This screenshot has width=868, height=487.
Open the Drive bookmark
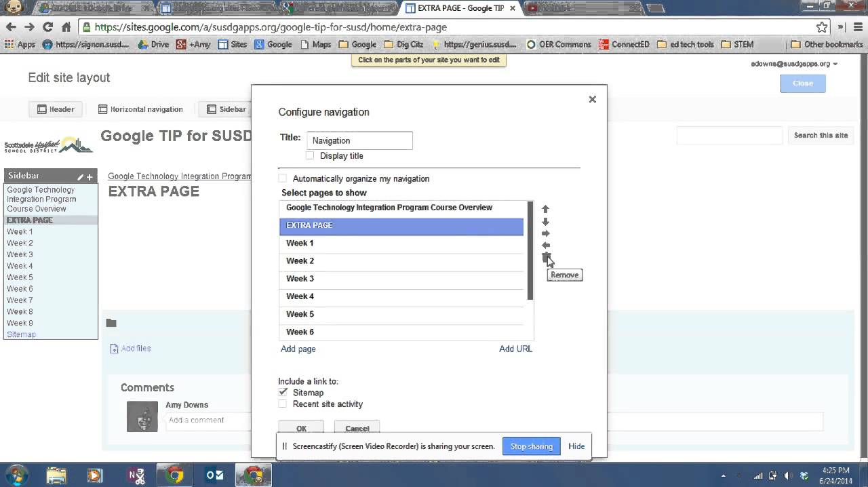pyautogui.click(x=153, y=44)
